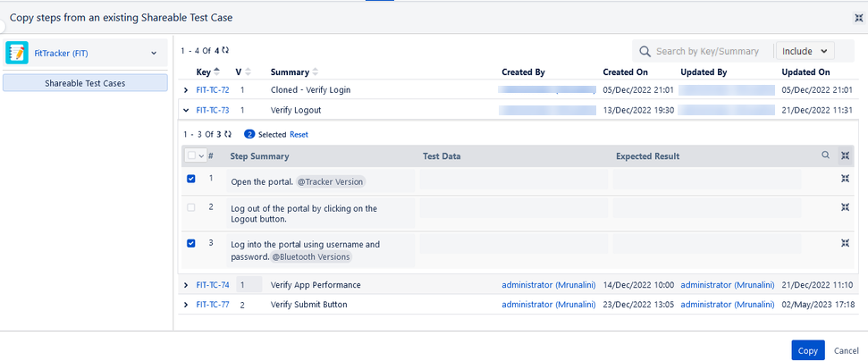Sort by Summary column arrows

coord(316,72)
